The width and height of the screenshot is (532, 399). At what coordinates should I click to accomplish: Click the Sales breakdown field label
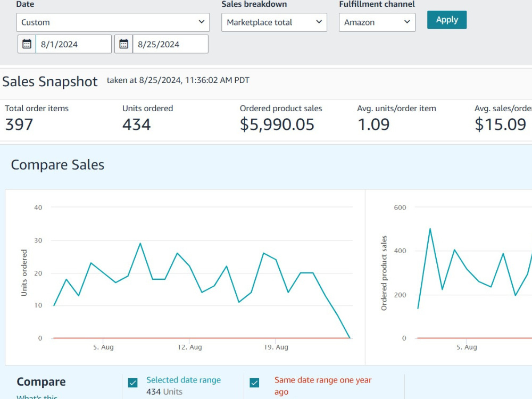(x=254, y=4)
